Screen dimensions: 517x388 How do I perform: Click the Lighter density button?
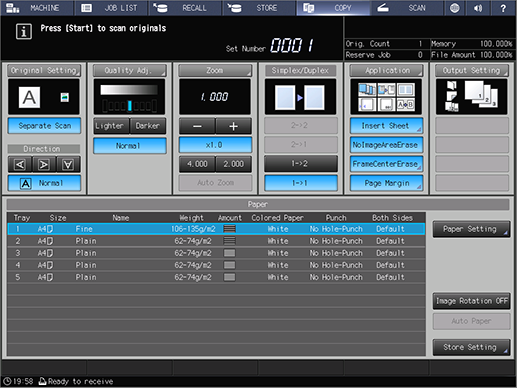point(111,126)
